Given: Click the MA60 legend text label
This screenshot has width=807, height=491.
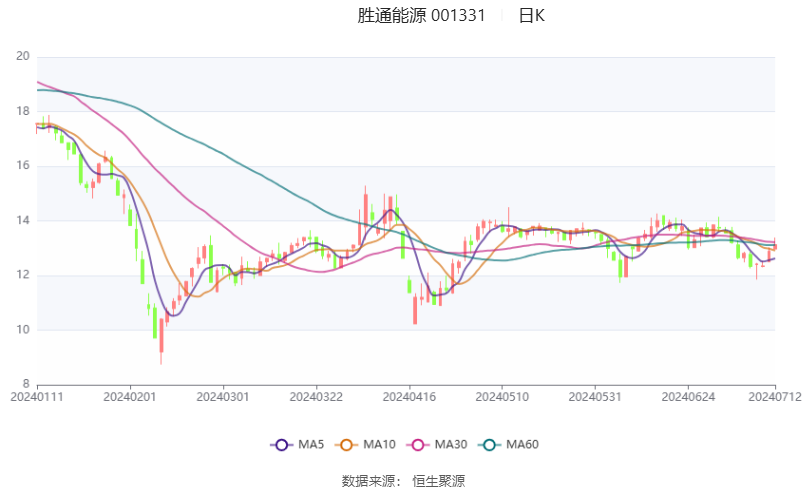Looking at the screenshot, I should click(522, 445).
